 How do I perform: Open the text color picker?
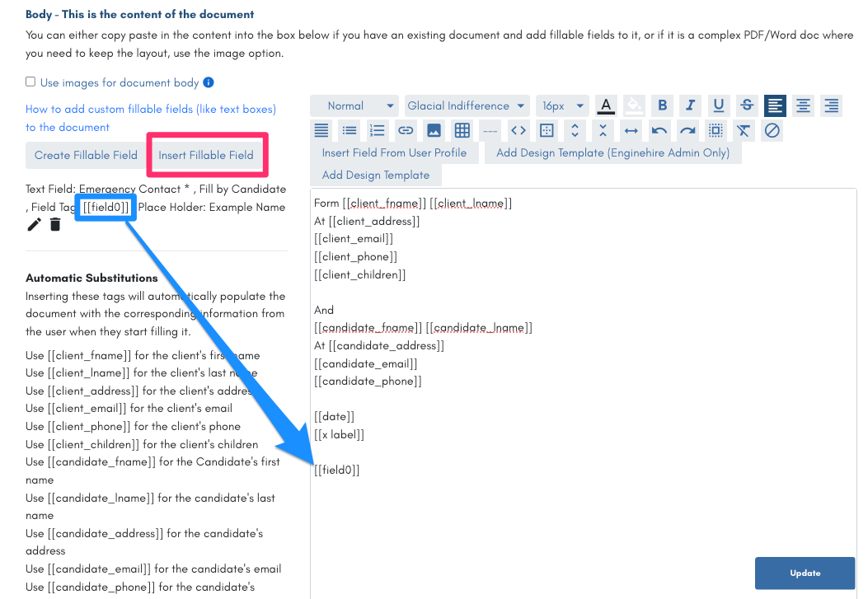pyautogui.click(x=606, y=105)
